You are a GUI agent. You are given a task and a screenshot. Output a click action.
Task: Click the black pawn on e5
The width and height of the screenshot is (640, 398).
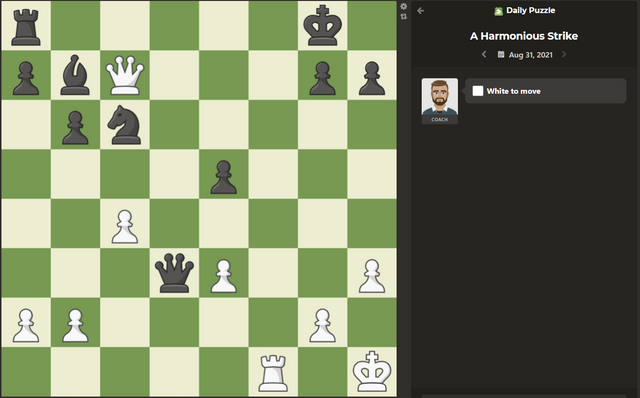pyautogui.click(x=224, y=177)
